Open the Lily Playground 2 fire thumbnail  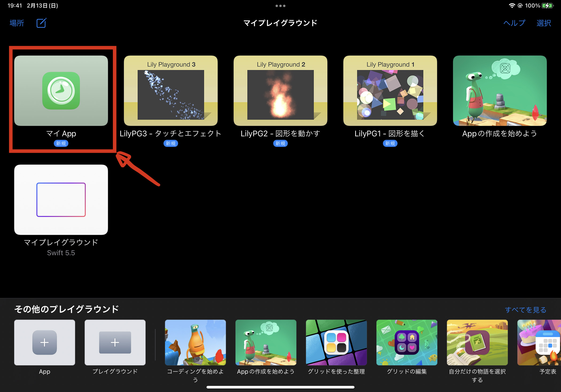pyautogui.click(x=280, y=91)
